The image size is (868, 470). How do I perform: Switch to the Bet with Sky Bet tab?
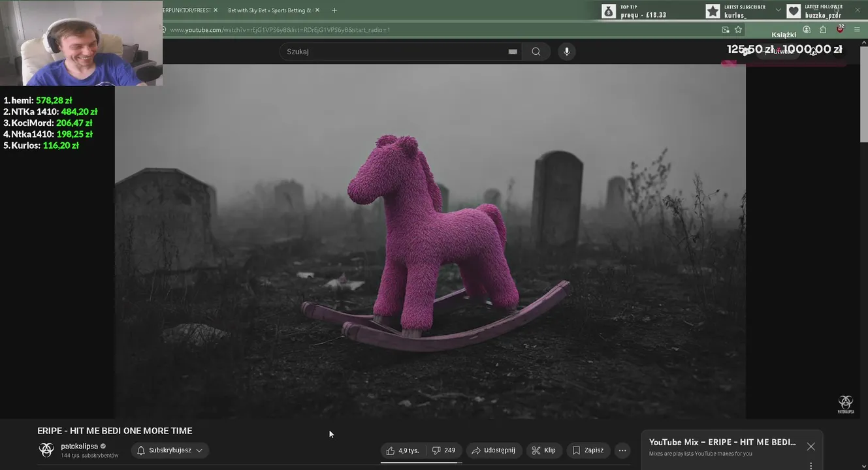(269, 10)
